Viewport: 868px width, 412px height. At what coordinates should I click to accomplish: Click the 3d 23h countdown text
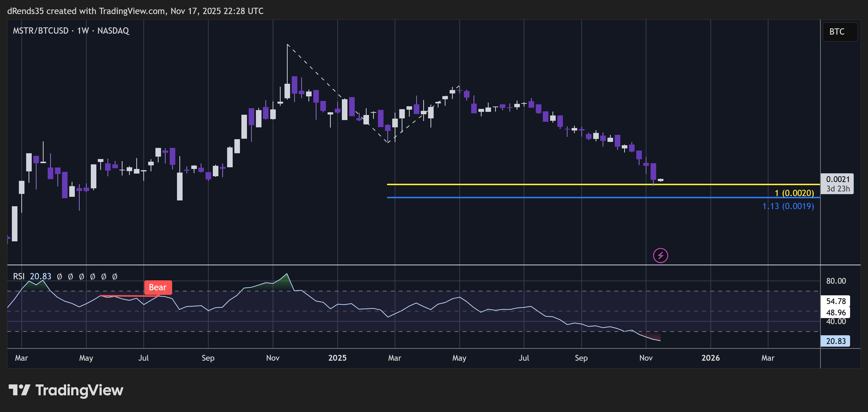click(838, 189)
